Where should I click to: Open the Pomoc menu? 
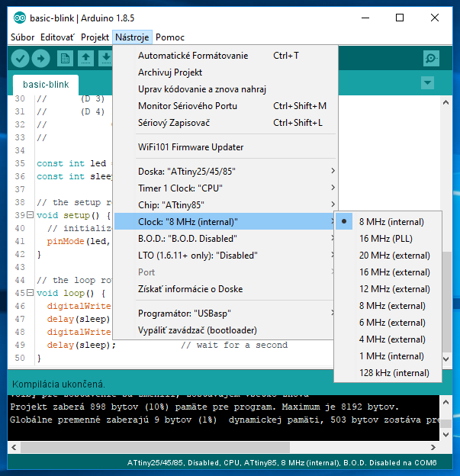tap(170, 37)
